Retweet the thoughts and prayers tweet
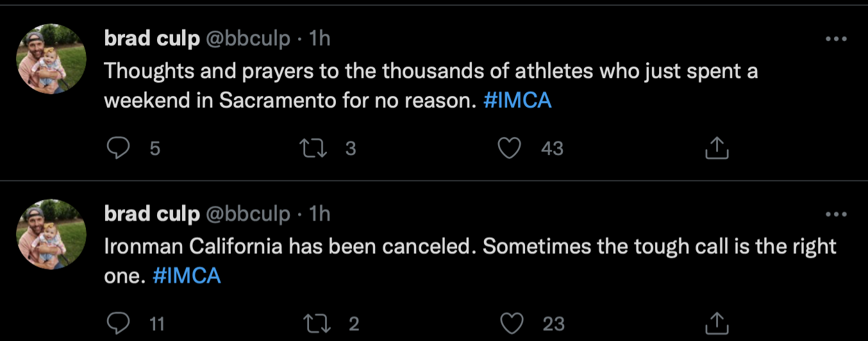The image size is (868, 341). [314, 149]
